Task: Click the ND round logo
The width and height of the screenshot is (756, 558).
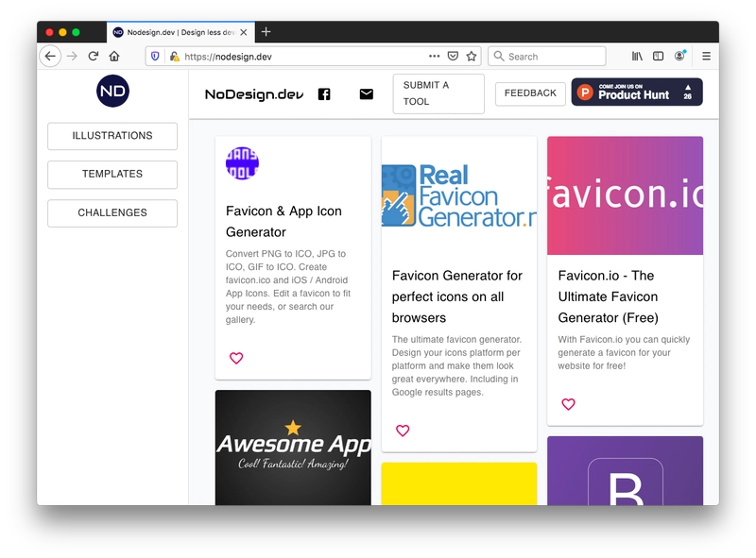Action: pyautogui.click(x=112, y=91)
